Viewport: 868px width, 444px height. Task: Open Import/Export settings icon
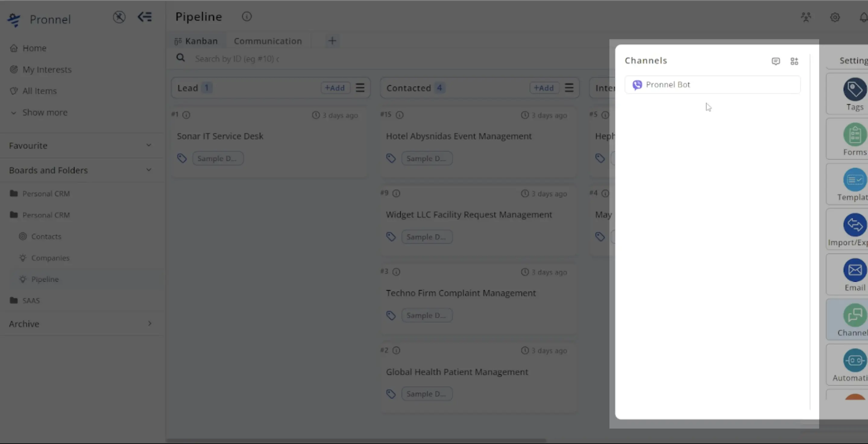(855, 225)
